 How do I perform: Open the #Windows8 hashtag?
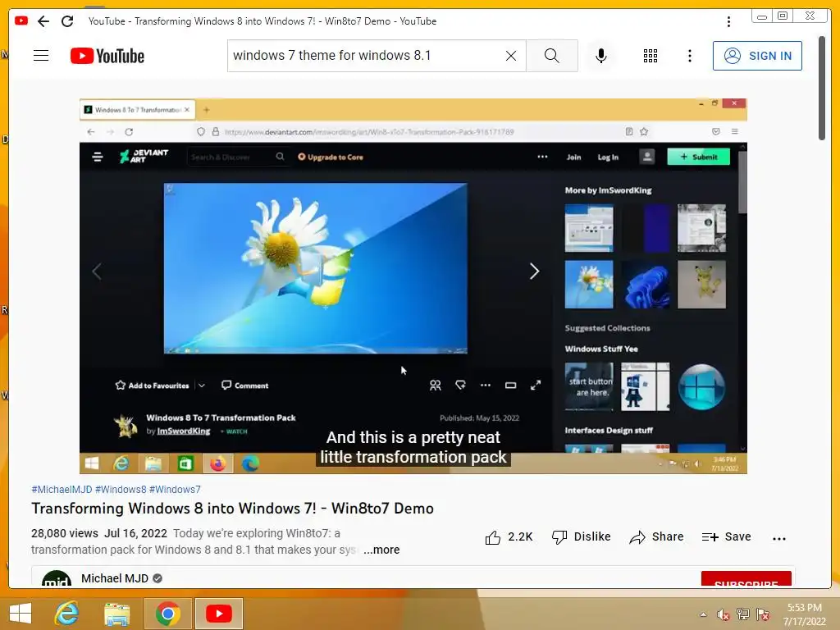[x=121, y=489]
